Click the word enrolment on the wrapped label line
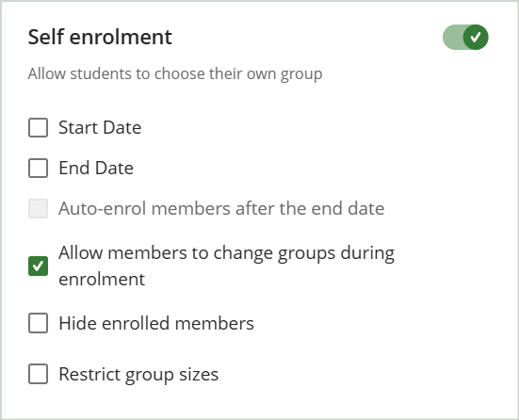 (102, 279)
